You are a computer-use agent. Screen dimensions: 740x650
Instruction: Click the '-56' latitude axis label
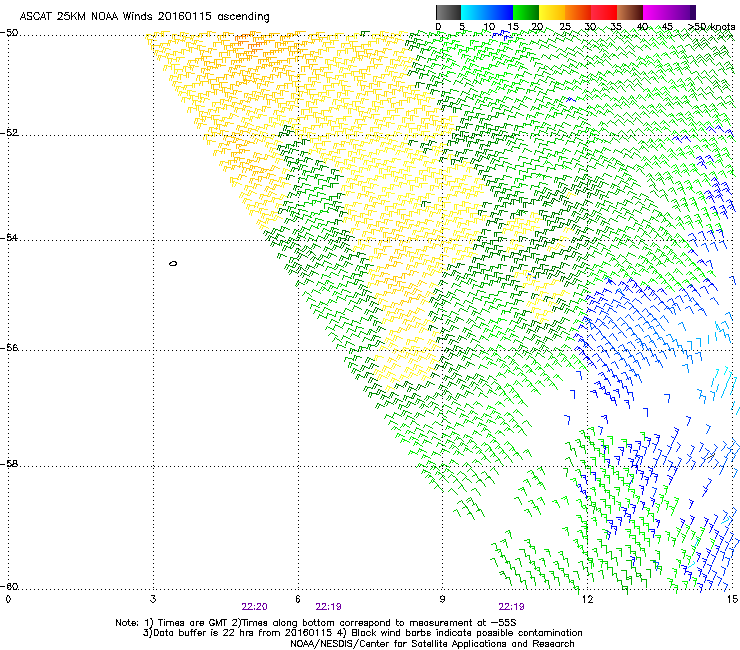9,347
